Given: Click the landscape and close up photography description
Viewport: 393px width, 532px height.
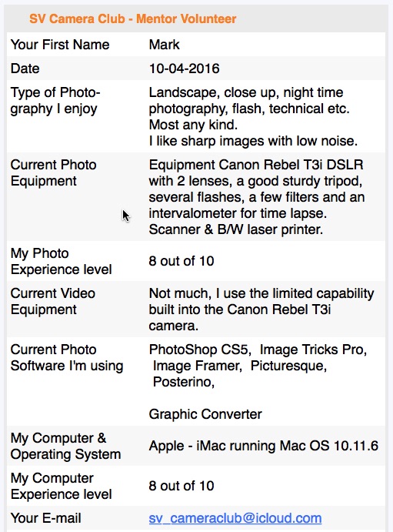Looking at the screenshot, I should click(x=253, y=117).
